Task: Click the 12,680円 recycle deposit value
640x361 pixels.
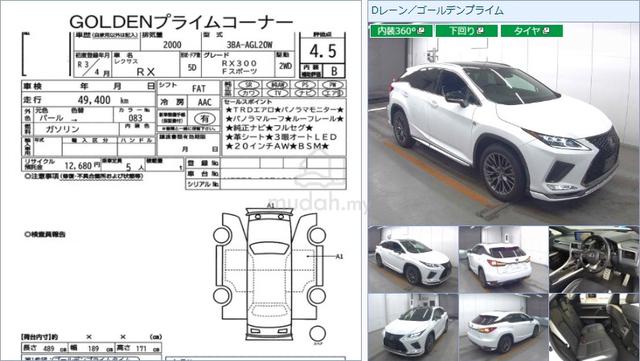Action: pos(82,165)
